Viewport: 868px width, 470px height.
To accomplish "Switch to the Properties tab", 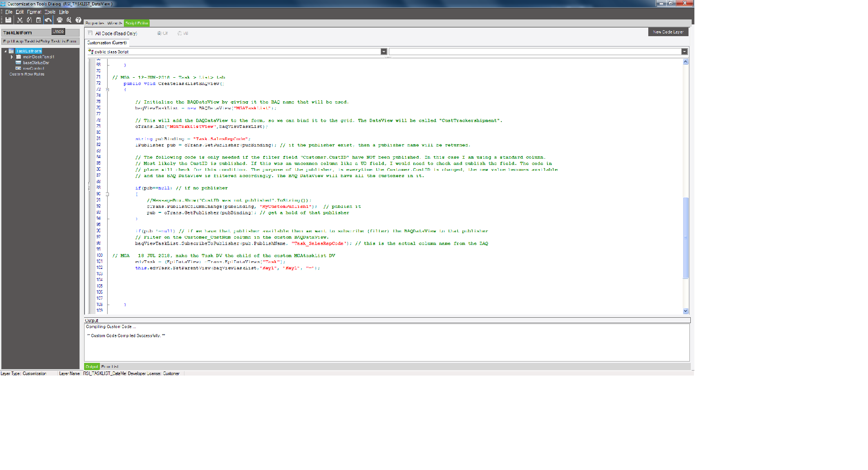I will click(95, 23).
